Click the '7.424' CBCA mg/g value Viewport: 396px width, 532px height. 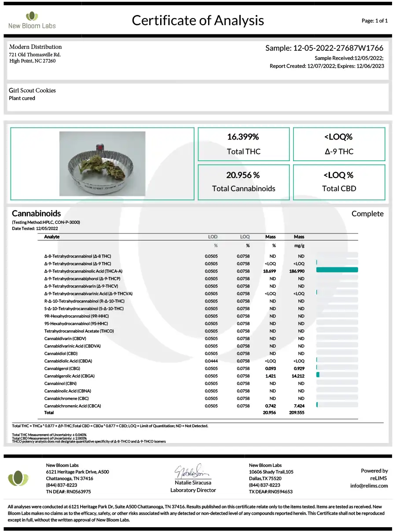coord(299,406)
